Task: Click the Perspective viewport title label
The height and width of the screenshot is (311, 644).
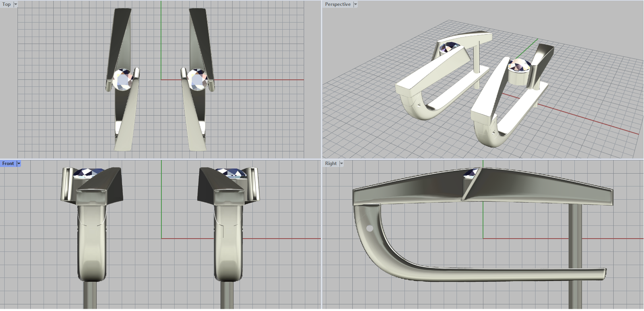Action: (x=337, y=4)
